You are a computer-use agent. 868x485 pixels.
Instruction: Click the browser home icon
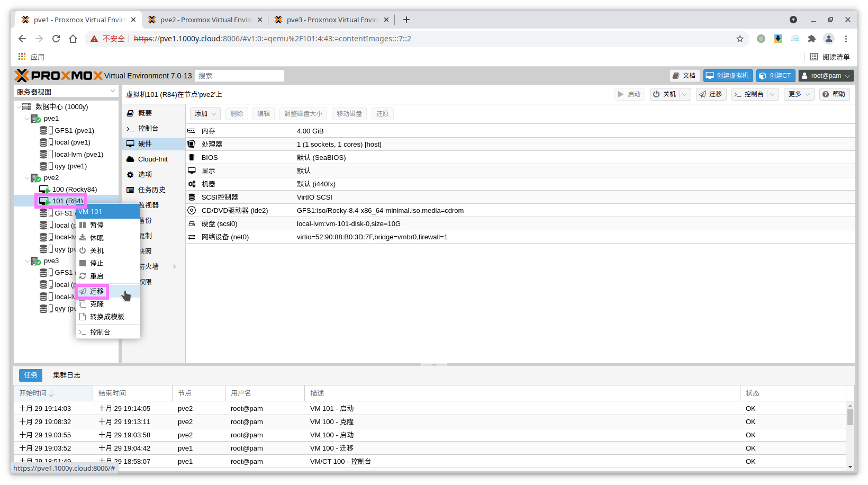73,39
